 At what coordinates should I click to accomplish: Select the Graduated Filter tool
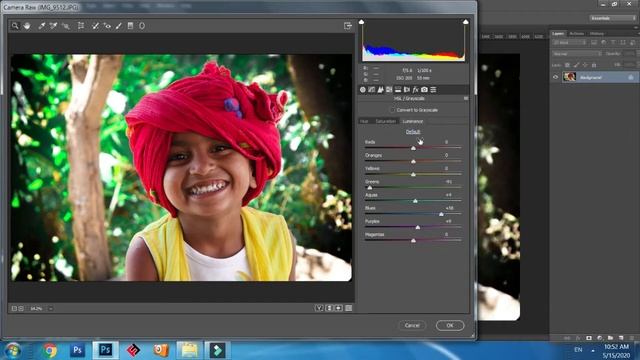click(x=130, y=26)
